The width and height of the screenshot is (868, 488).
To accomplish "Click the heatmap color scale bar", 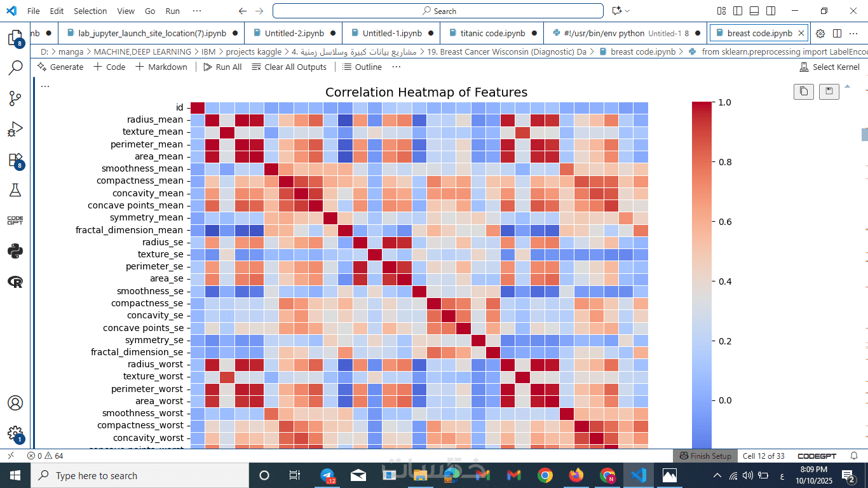I will (702, 275).
